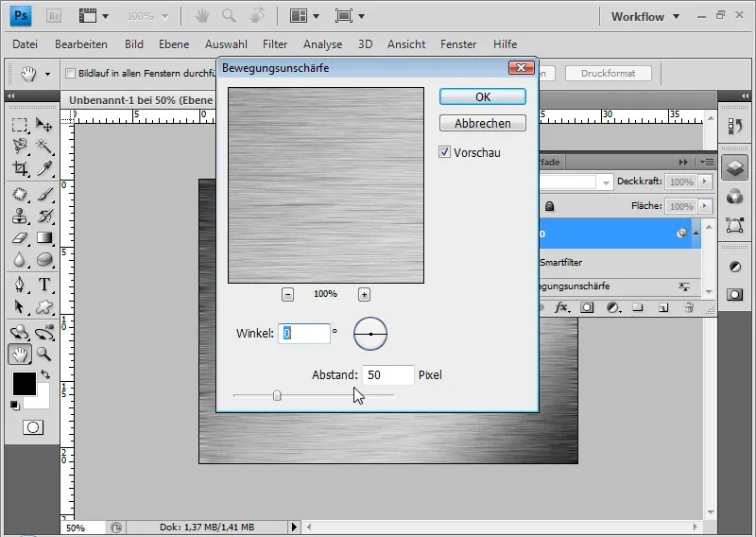Open the black foreground color swatch
756x537 pixels.
coord(25,384)
